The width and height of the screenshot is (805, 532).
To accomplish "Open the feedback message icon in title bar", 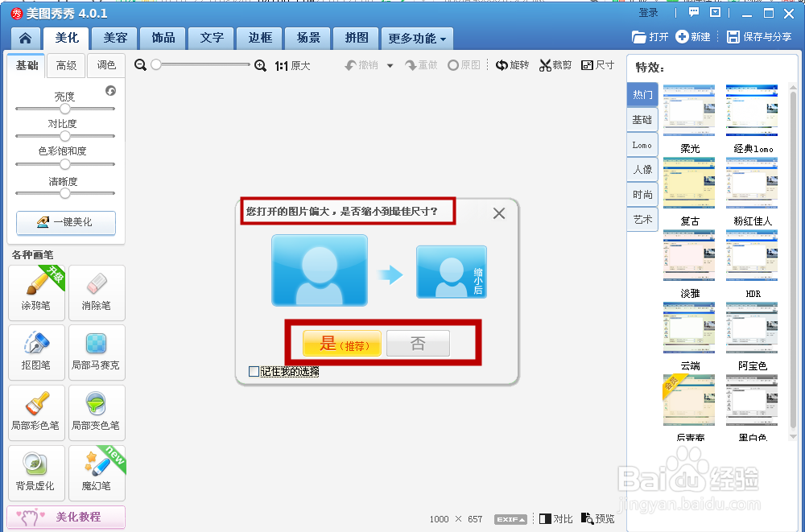I will [694, 13].
